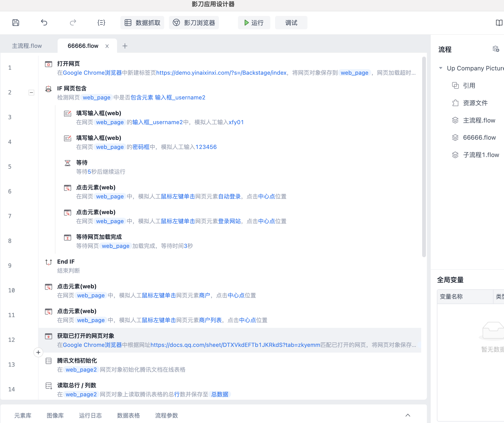
Task: Expand the bottom panel chevron
Action: (x=408, y=415)
